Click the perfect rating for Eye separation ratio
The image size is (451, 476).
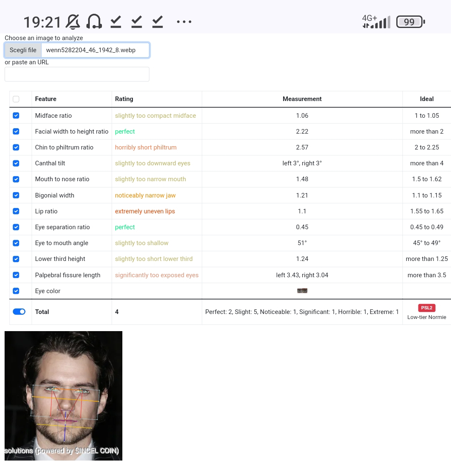[125, 227]
